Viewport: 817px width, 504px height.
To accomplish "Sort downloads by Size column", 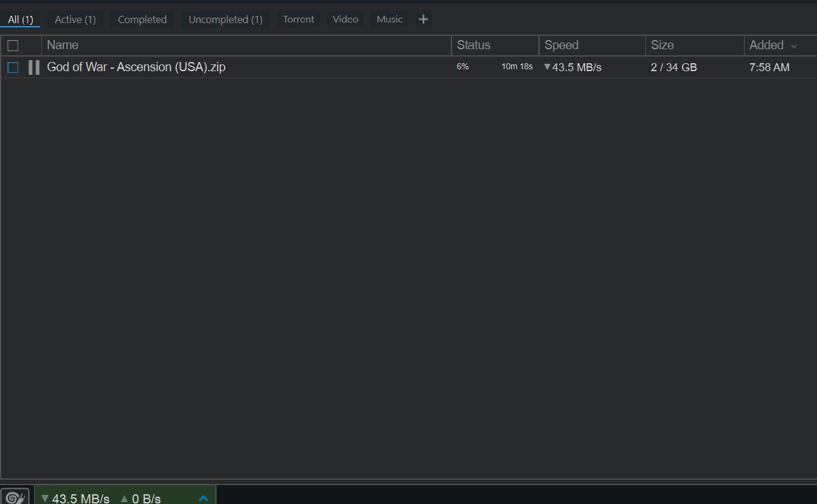I will pyautogui.click(x=695, y=45).
